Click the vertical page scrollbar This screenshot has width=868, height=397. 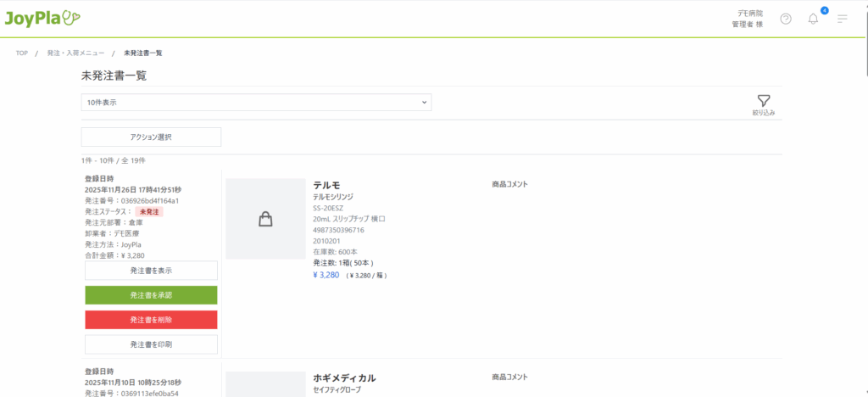pyautogui.click(x=863, y=212)
